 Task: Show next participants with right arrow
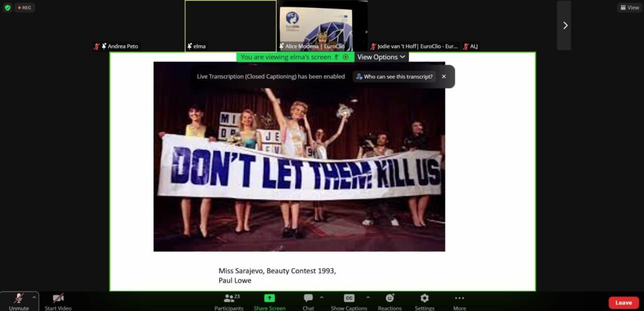pyautogui.click(x=564, y=25)
